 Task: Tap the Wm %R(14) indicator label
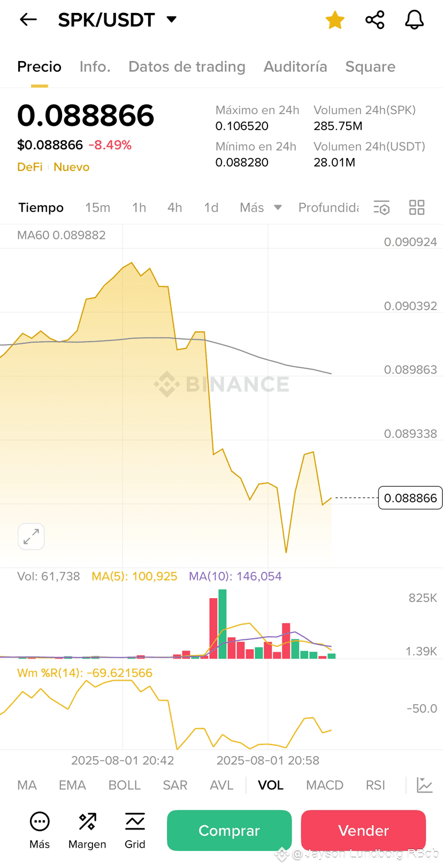coord(85,673)
